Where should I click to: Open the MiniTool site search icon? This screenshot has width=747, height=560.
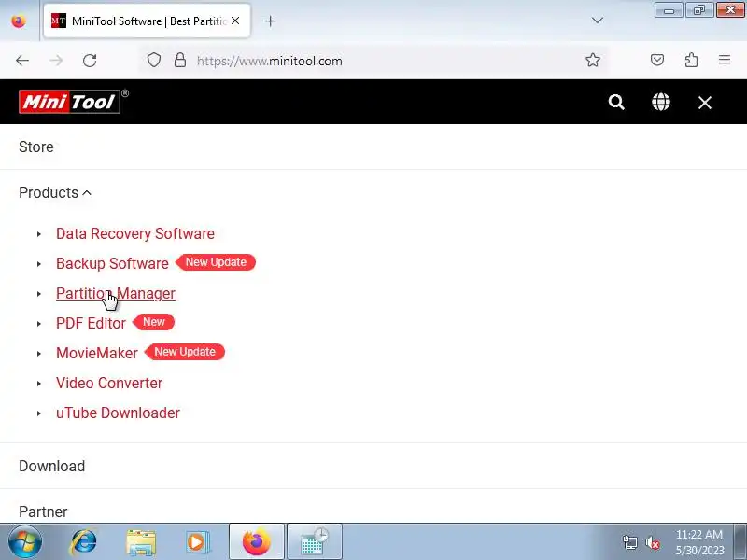click(x=616, y=102)
